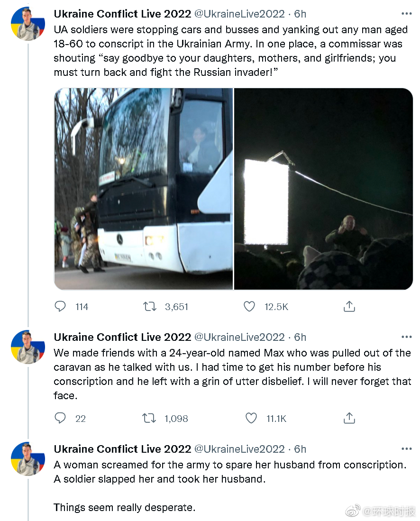Click the second tweet's profile avatar
Screen dimensions: 420x521
tap(28, 347)
